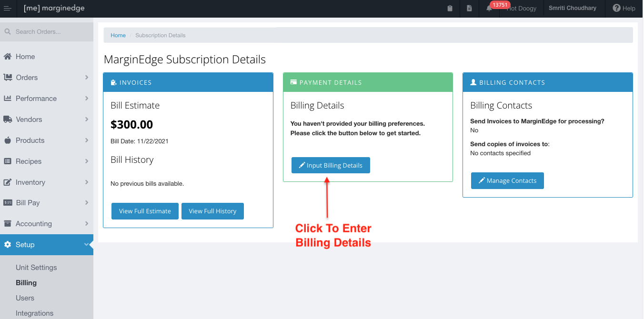Open the document icon in top bar
Image resolution: width=644 pixels, height=319 pixels.
click(x=469, y=9)
